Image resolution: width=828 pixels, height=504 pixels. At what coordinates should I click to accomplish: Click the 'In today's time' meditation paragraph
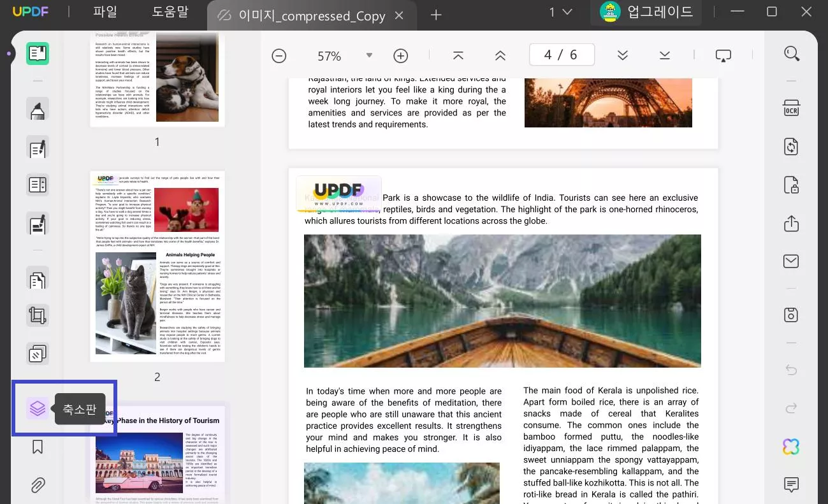click(x=403, y=420)
